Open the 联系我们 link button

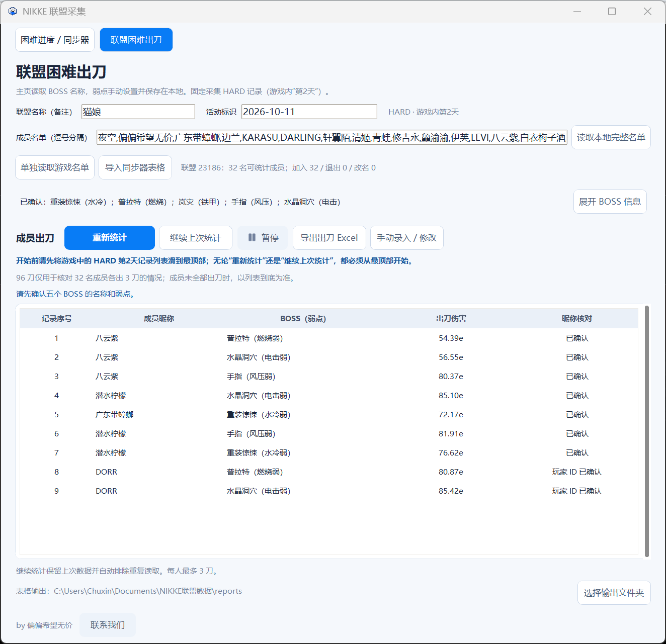[108, 625]
